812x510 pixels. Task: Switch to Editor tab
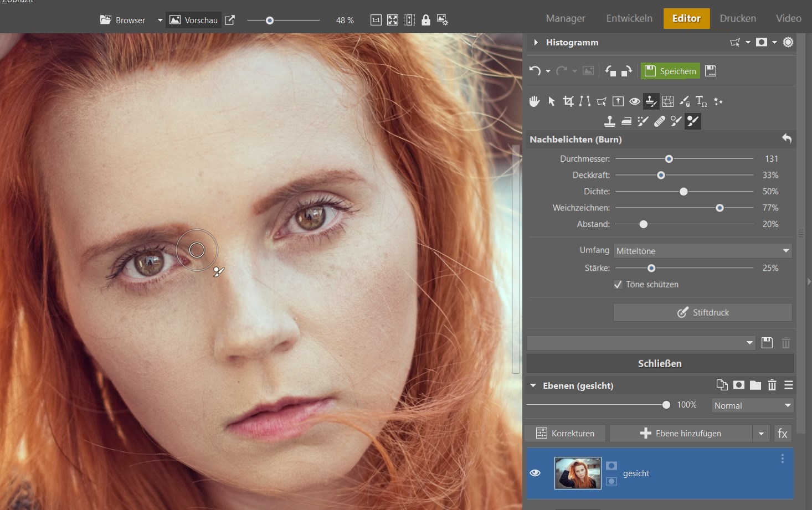click(686, 18)
